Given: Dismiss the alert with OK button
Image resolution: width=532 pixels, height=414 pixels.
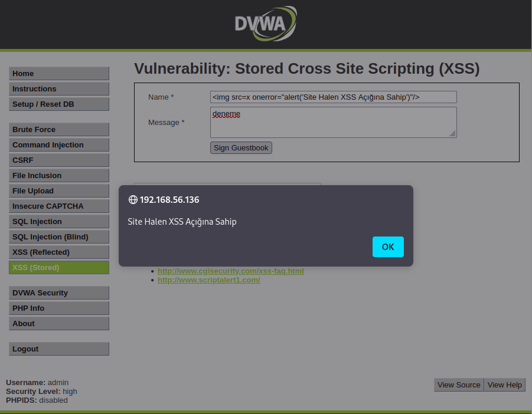Looking at the screenshot, I should tap(388, 247).
